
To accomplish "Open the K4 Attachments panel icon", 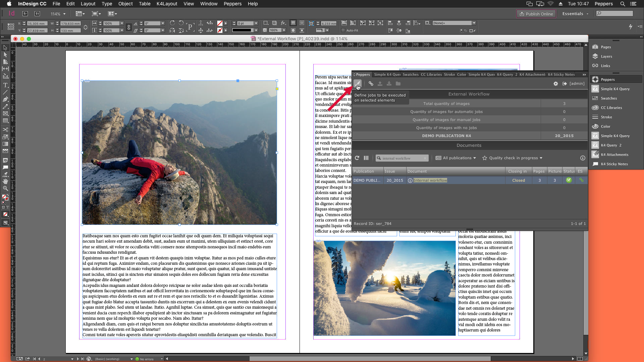I will click(595, 155).
